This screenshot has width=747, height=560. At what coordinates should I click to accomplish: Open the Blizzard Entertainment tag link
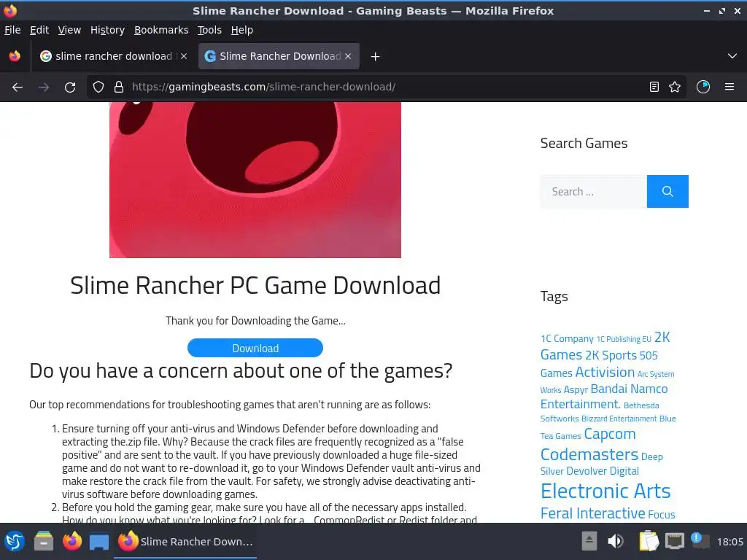pos(619,419)
